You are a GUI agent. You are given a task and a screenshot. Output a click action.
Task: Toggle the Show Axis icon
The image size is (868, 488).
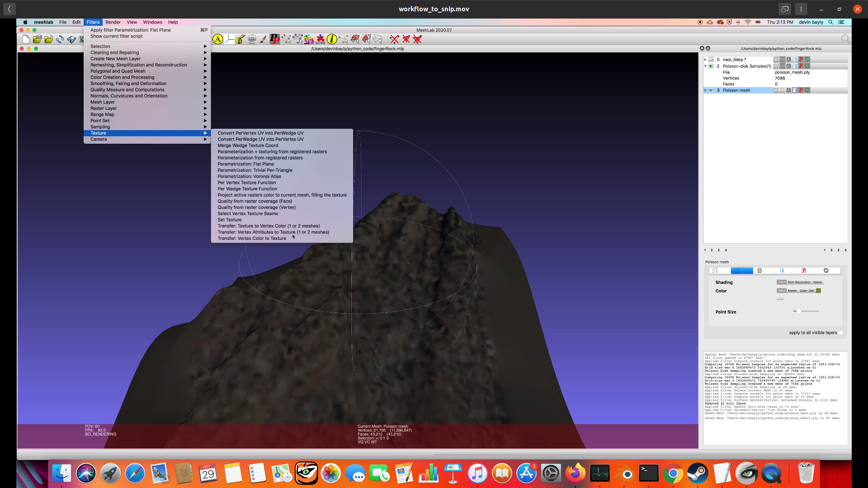tap(229, 39)
